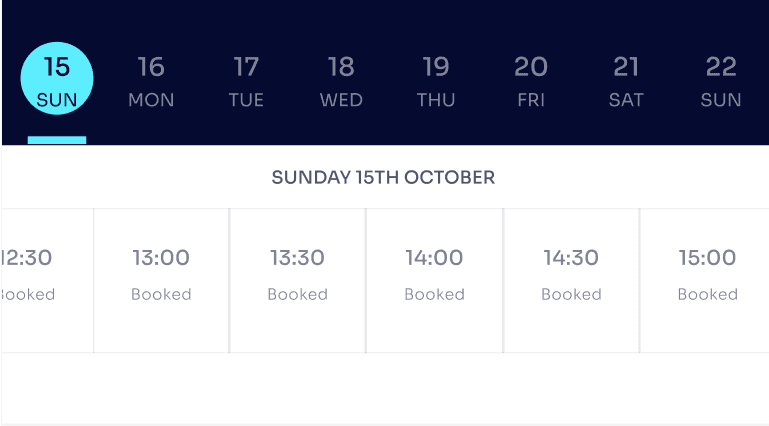
Task: Select Sunday 15 date tab
Action: pyautogui.click(x=57, y=80)
